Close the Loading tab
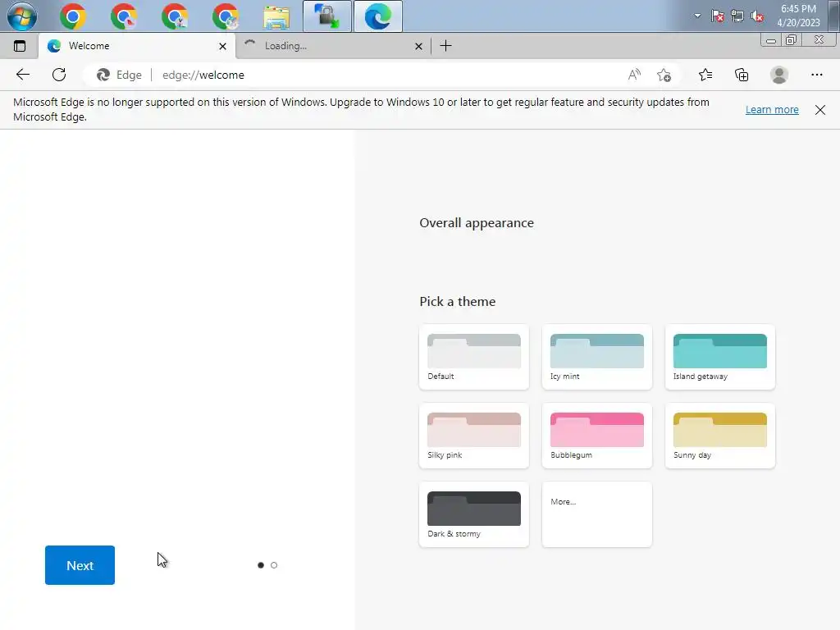Screen dimensions: 840x630 pyautogui.click(x=419, y=47)
